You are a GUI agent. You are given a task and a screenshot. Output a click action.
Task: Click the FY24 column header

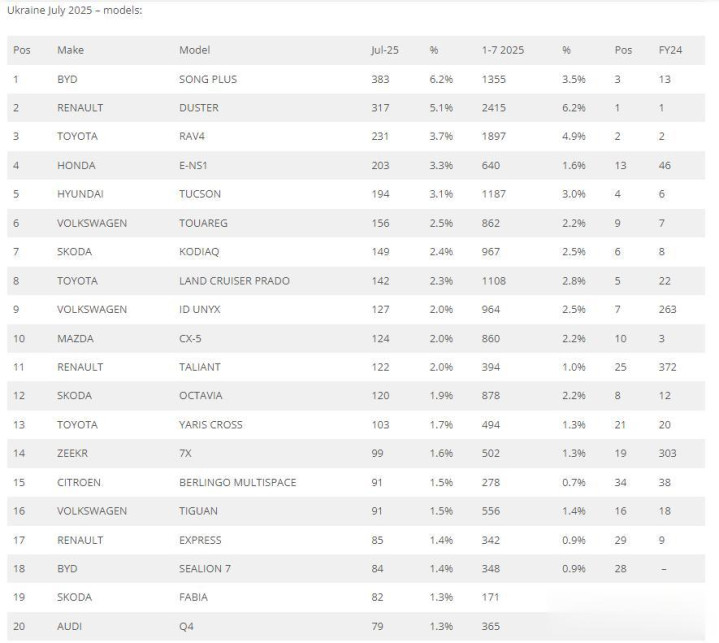670,50
